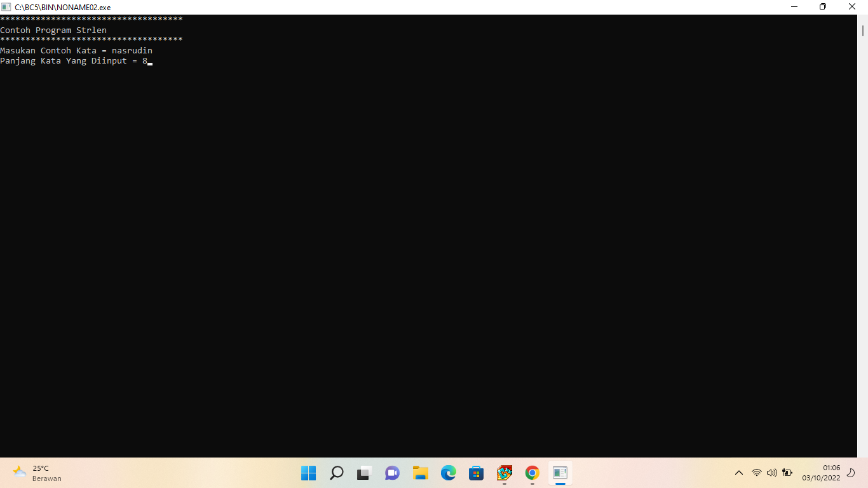868x488 pixels.
Task: Switch to Borland C++ taskbar icon
Action: click(505, 473)
